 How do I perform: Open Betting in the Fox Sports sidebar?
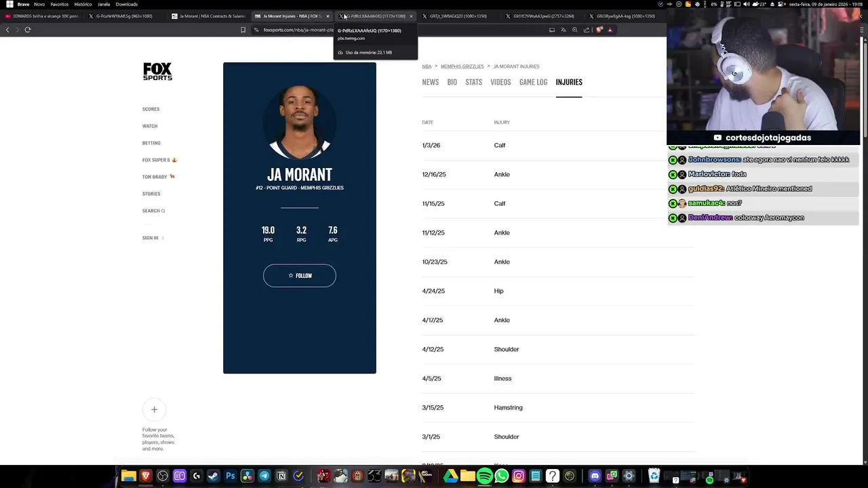tap(151, 143)
